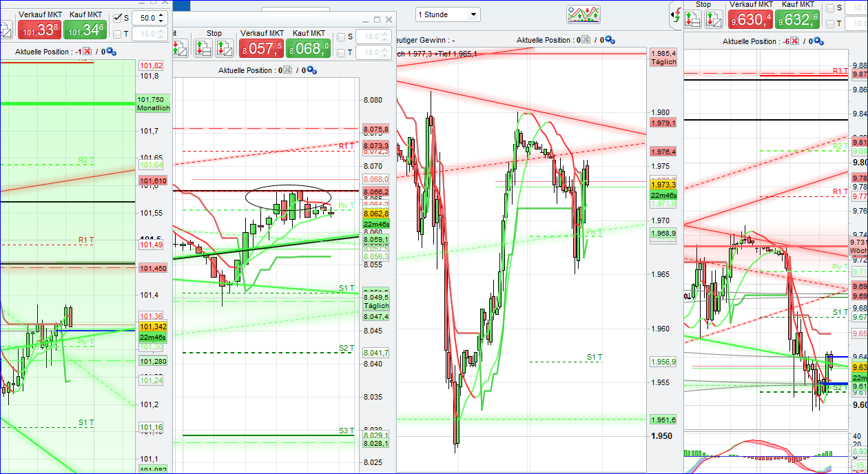Image resolution: width=868 pixels, height=474 pixels.
Task: Select the second Stop order icon with diagonal mark
Action: coord(714,19)
